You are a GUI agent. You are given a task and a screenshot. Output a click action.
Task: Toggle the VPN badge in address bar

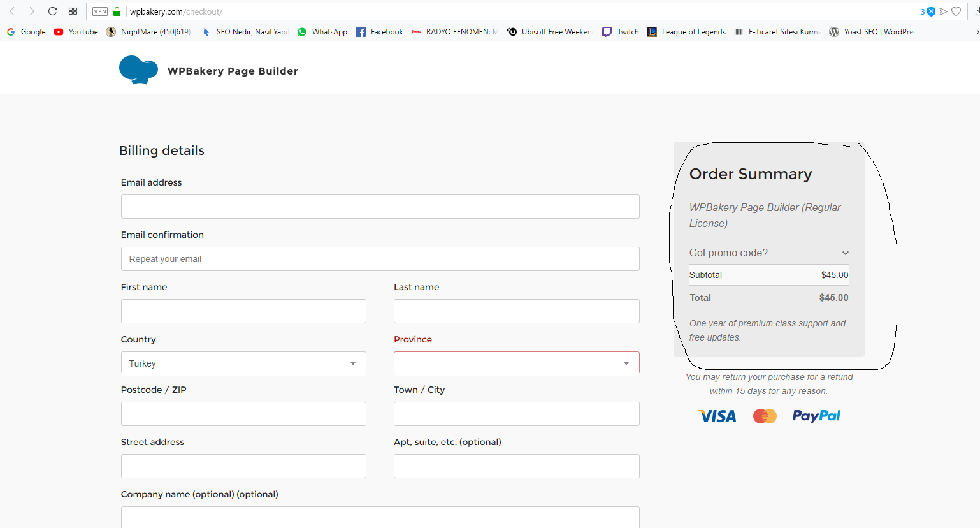point(100,11)
